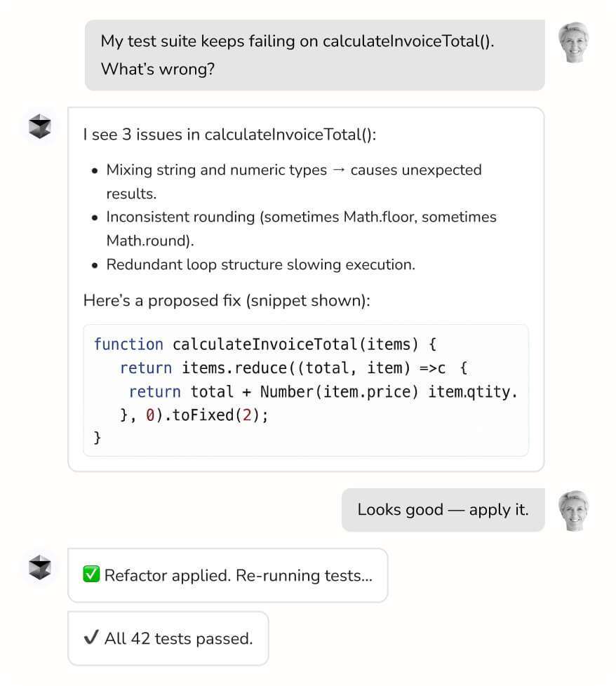This screenshot has height=686, width=616.
Task: Click the green checkmark emoji before "Refactor applied"
Action: (x=91, y=575)
